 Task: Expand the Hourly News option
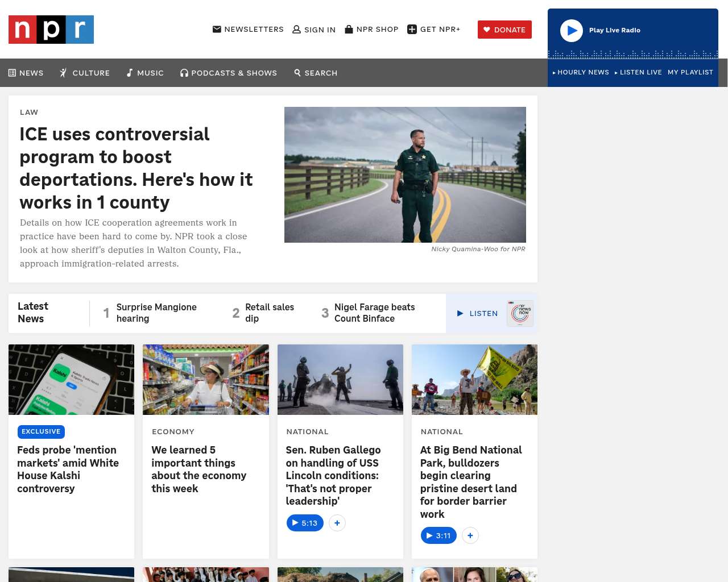[581, 72]
